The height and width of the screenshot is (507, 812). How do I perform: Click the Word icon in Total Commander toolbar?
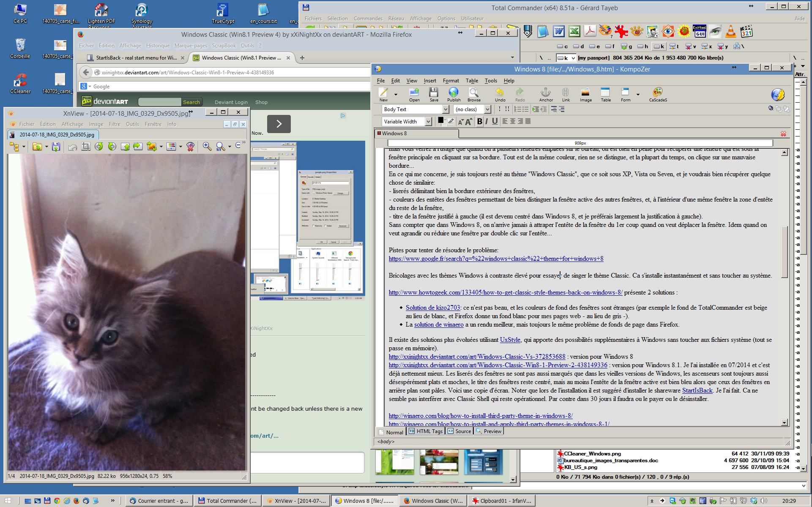tap(559, 31)
